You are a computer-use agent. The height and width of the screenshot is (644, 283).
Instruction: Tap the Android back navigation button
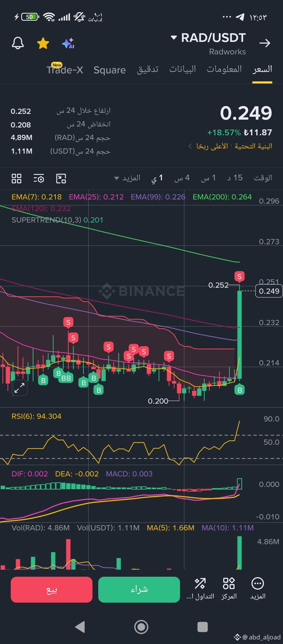coord(80,627)
